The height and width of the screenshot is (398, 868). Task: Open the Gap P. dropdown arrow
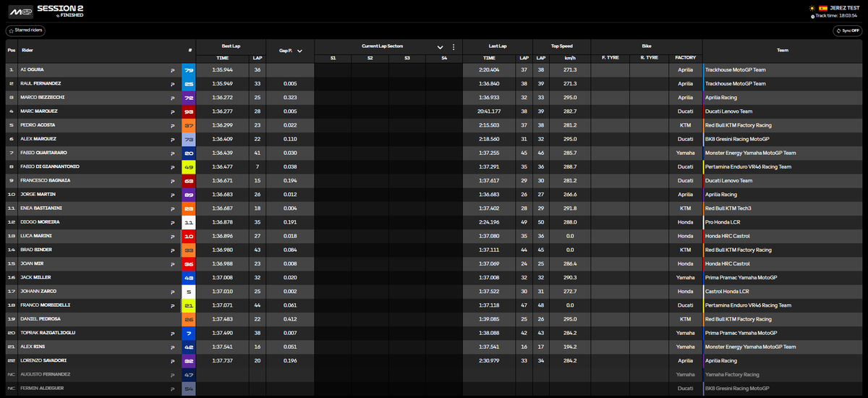(x=299, y=51)
